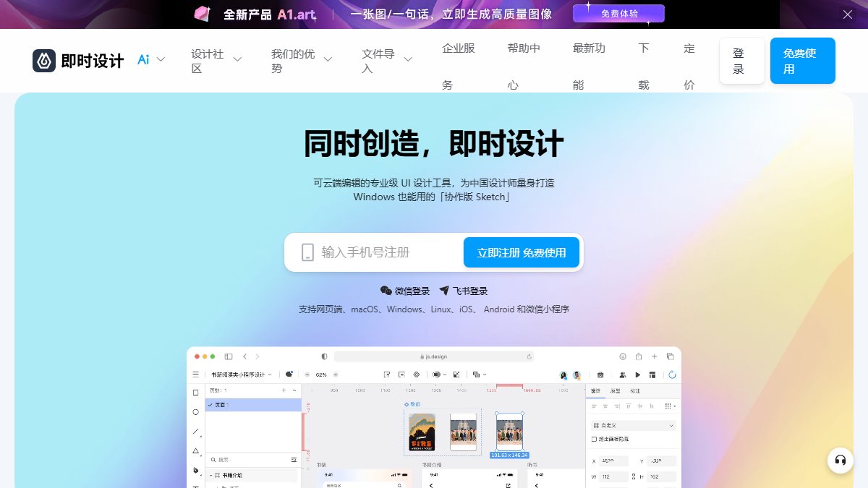Click the browser share icon in preview
Viewport: 868px width, 488px height.
click(639, 356)
